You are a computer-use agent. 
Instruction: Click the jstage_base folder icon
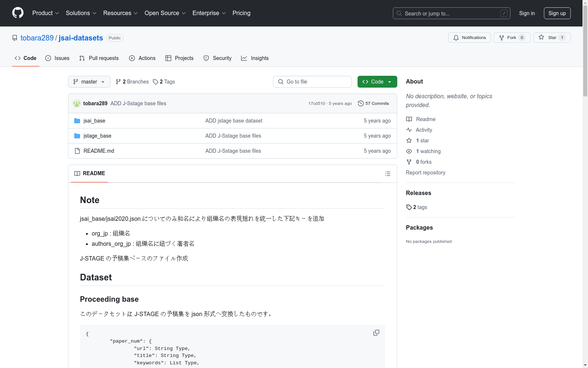point(77,136)
